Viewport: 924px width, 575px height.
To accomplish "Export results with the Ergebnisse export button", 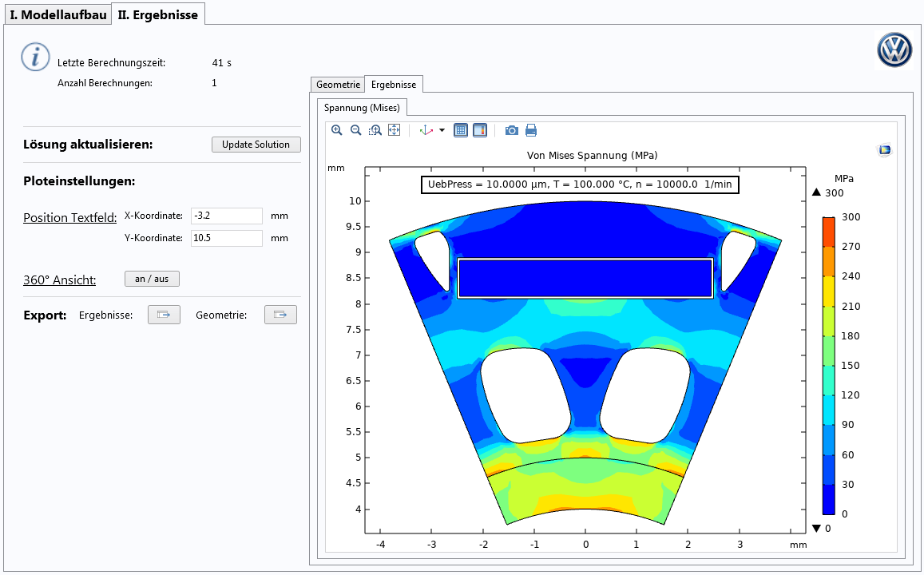I will (164, 315).
